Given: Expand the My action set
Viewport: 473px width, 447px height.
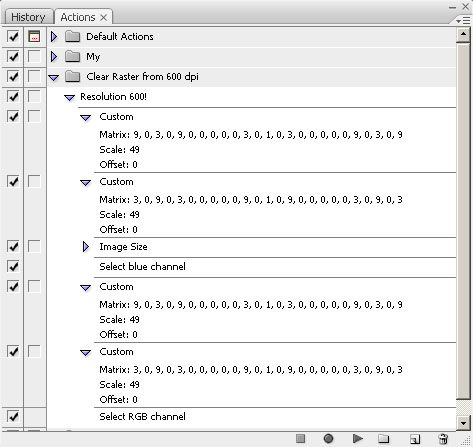Looking at the screenshot, I should (x=54, y=56).
